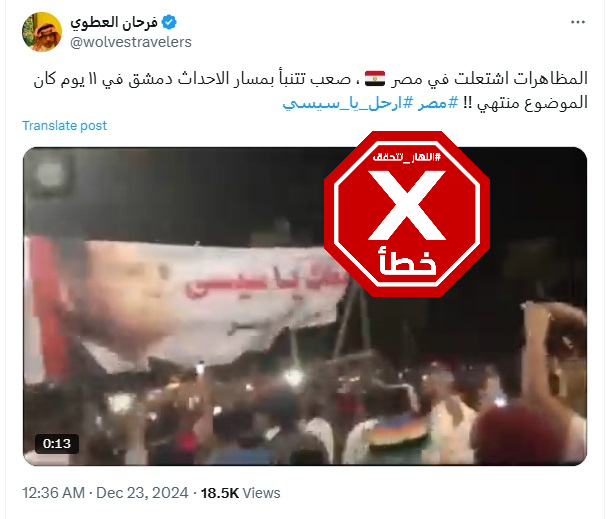The width and height of the screenshot is (606, 519).
Task: Click the Dec 23, 2024 date
Action: (x=142, y=493)
